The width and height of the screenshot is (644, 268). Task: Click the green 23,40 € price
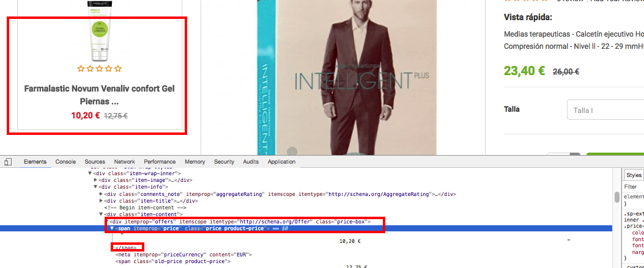(524, 71)
